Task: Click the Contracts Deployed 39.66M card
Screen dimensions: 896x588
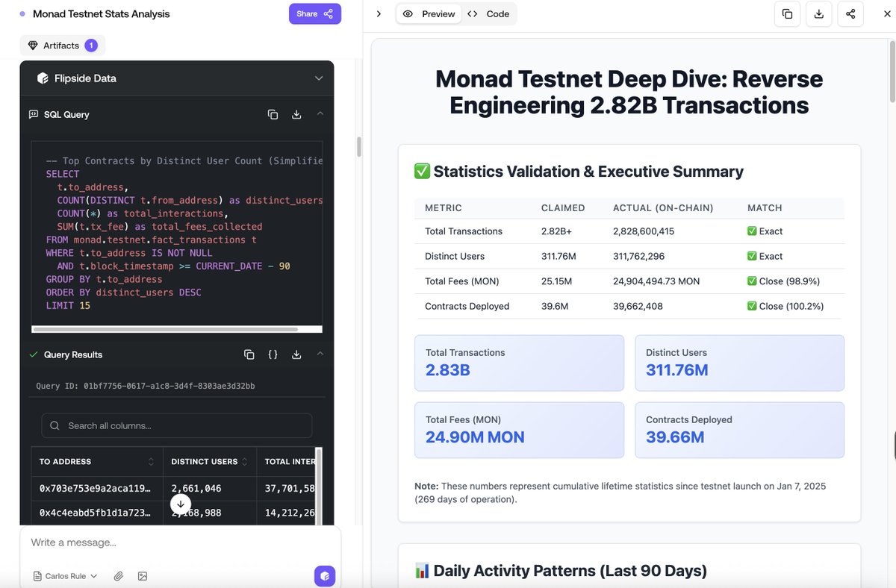Action: click(x=739, y=430)
